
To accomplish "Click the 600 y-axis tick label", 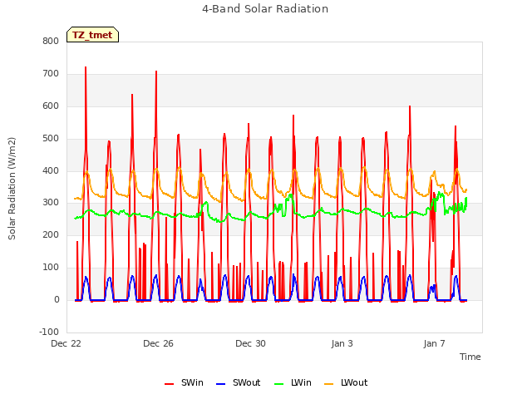I will pyautogui.click(x=51, y=106).
